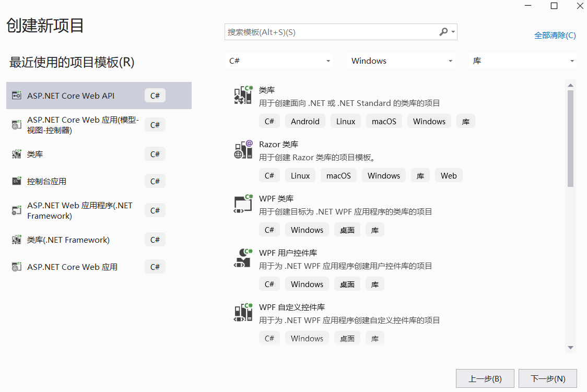Open the Windows platform filter dropdown
587x392 pixels.
(x=401, y=61)
